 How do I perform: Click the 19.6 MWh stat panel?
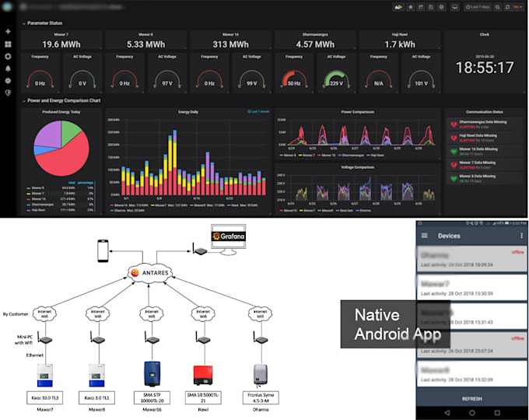(x=61, y=40)
